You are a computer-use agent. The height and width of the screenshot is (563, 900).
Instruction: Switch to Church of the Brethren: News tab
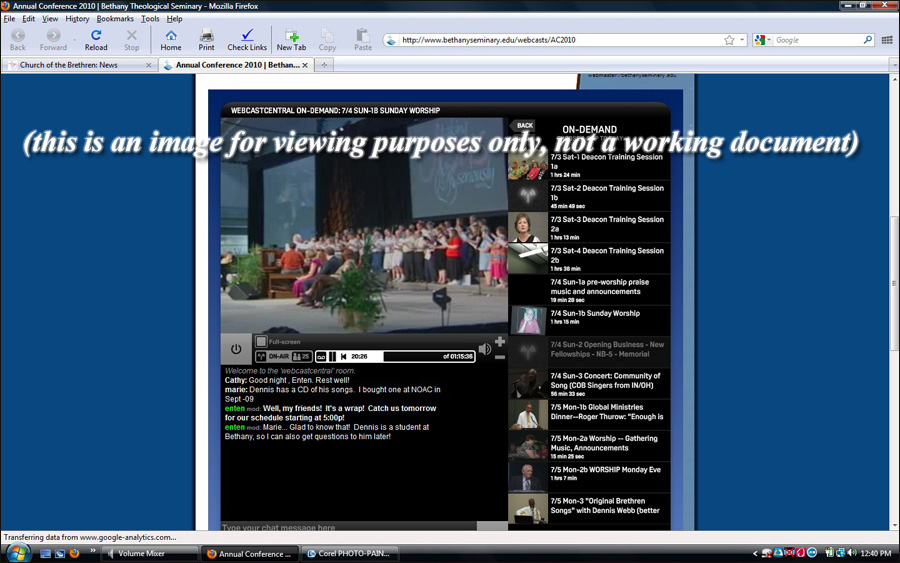tap(80, 65)
